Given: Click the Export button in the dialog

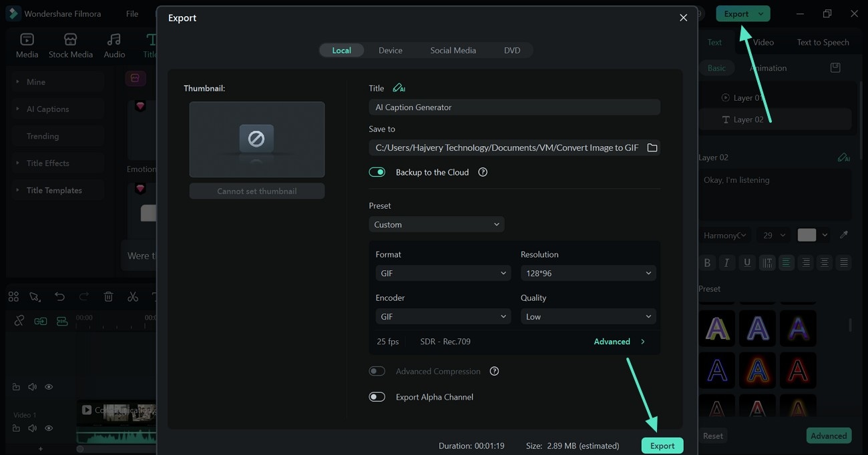Looking at the screenshot, I should tap(662, 446).
